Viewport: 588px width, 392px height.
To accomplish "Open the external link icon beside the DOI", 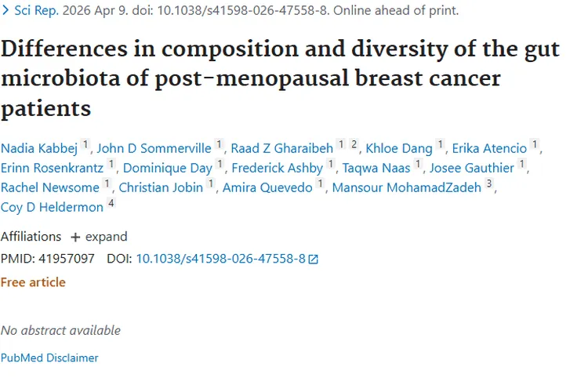I will (x=314, y=259).
